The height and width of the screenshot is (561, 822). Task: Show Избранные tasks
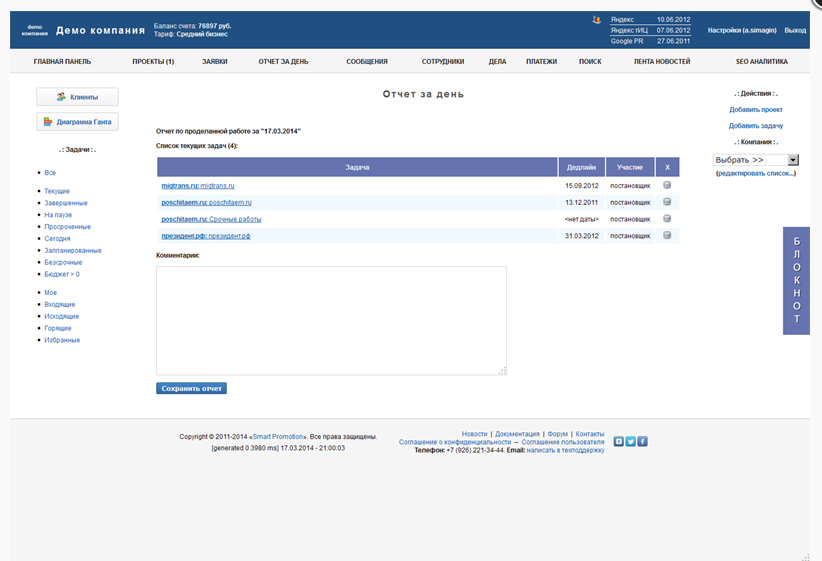(62, 340)
